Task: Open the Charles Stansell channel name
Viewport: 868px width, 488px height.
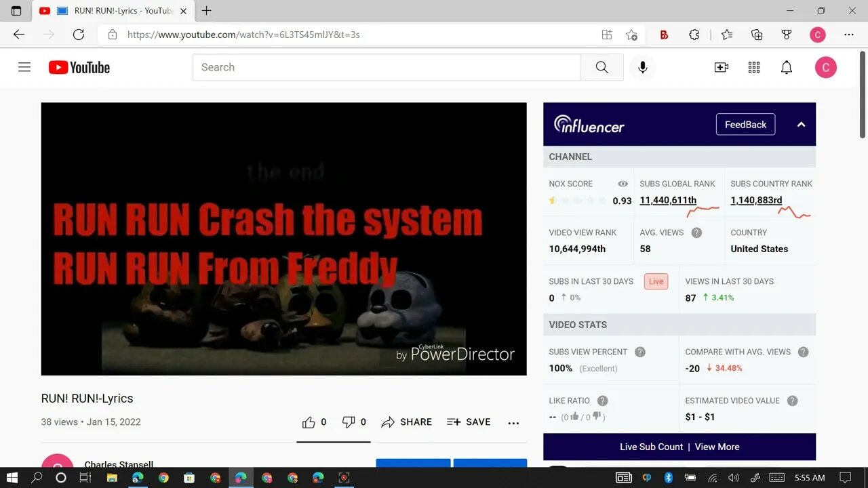Action: click(119, 465)
